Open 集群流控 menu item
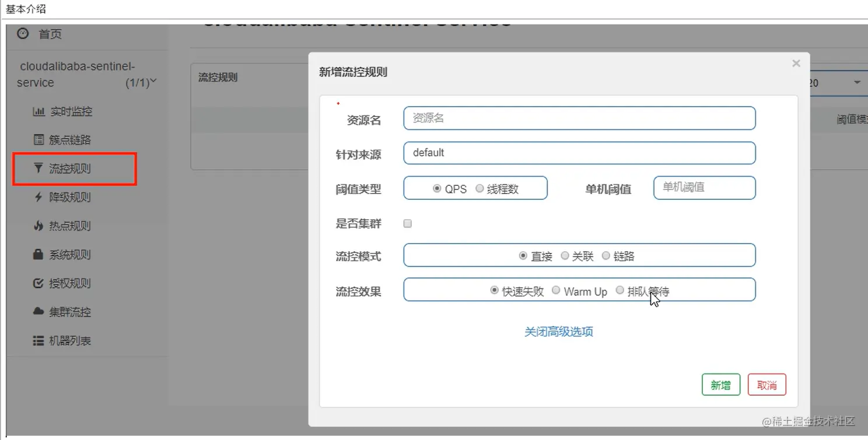 pos(70,312)
